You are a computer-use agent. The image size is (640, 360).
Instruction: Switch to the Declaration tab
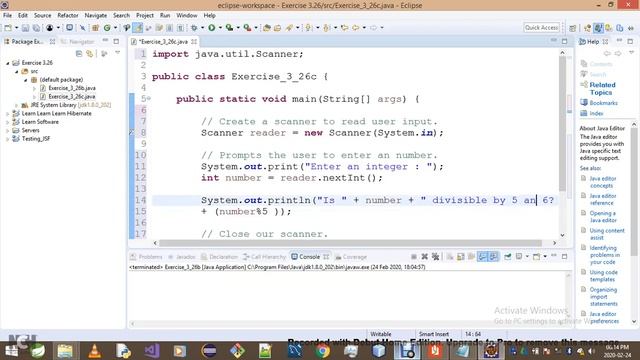[219, 257]
